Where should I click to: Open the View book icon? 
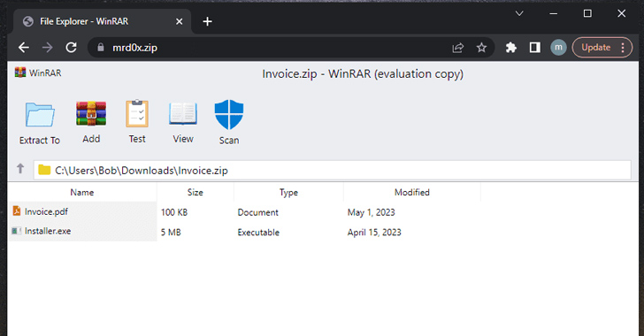coord(183,114)
